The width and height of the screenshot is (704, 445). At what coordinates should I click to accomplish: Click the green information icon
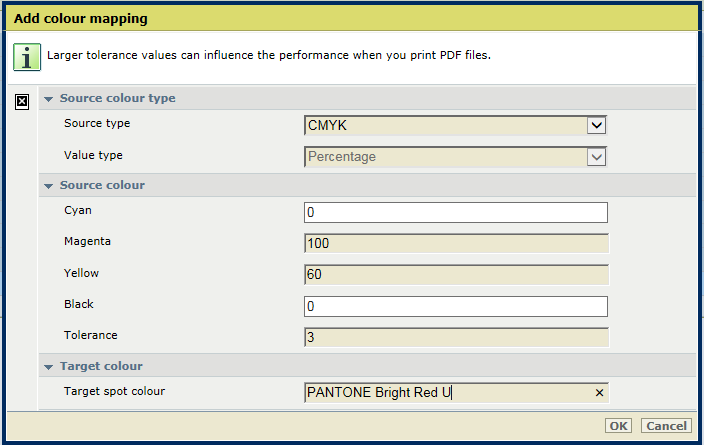tap(27, 57)
